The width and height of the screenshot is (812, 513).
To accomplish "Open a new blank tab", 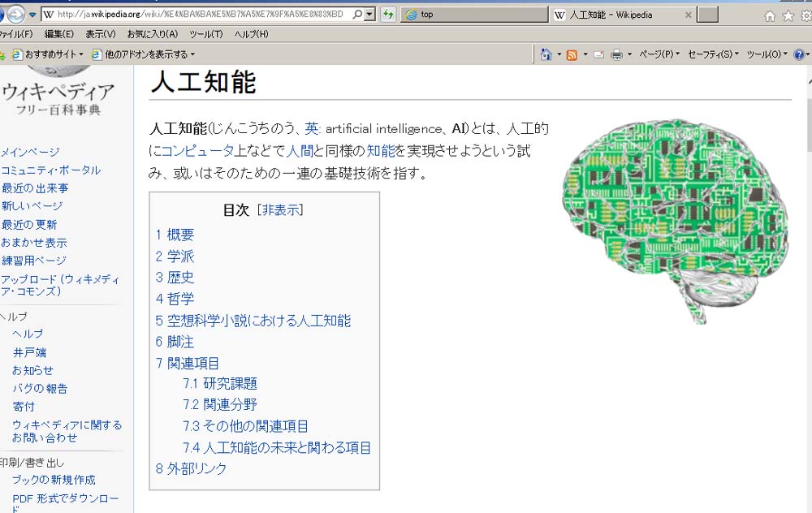I will [x=708, y=15].
